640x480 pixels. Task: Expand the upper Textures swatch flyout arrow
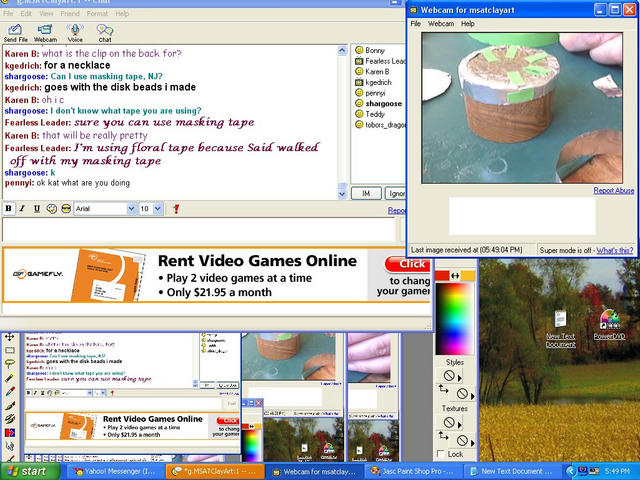460,424
